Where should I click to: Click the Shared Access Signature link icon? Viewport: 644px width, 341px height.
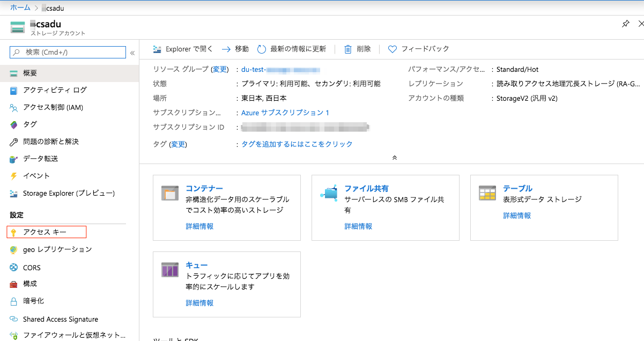point(14,319)
